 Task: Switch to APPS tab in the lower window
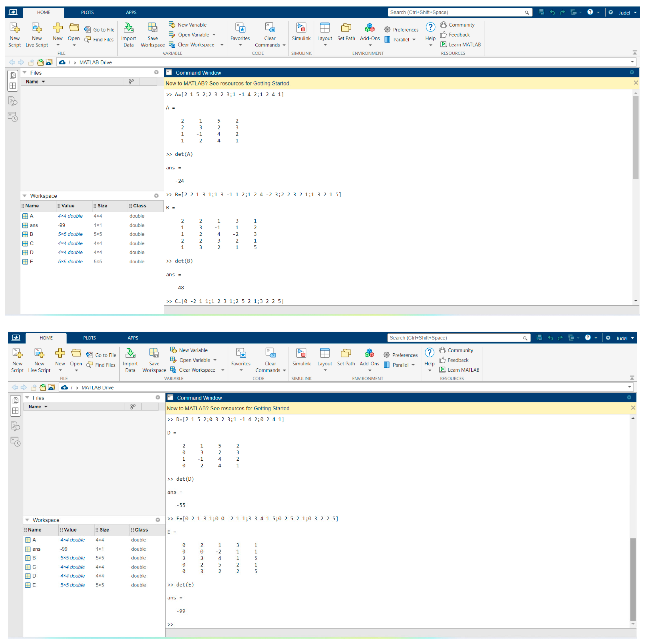click(133, 338)
